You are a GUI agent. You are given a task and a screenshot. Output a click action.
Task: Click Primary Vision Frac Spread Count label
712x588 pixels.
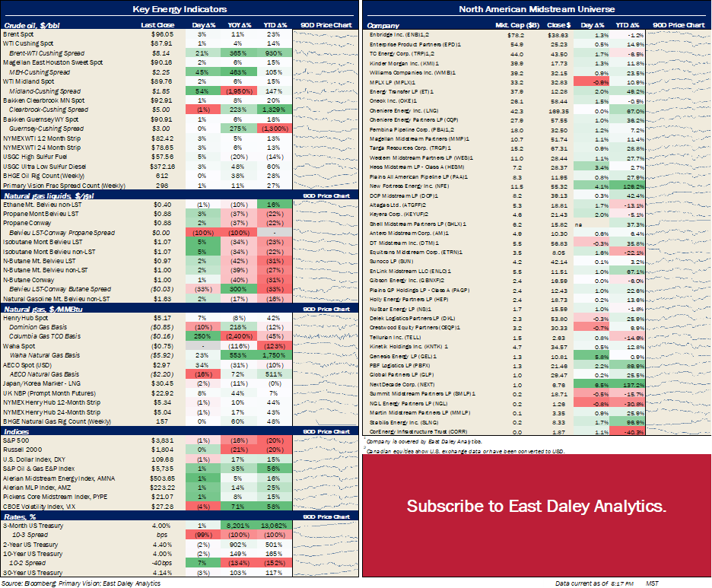[x=64, y=186]
